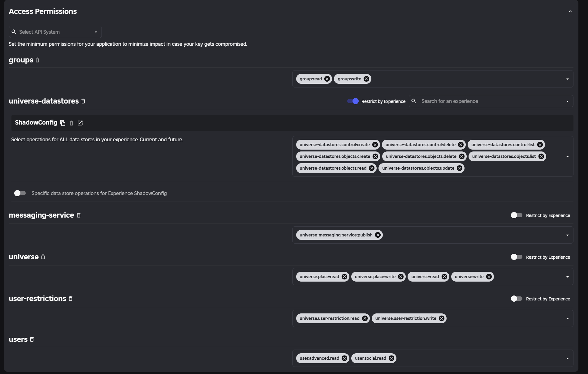588x374 pixels.
Task: Remove the user.social:read permission chip
Action: pos(391,358)
